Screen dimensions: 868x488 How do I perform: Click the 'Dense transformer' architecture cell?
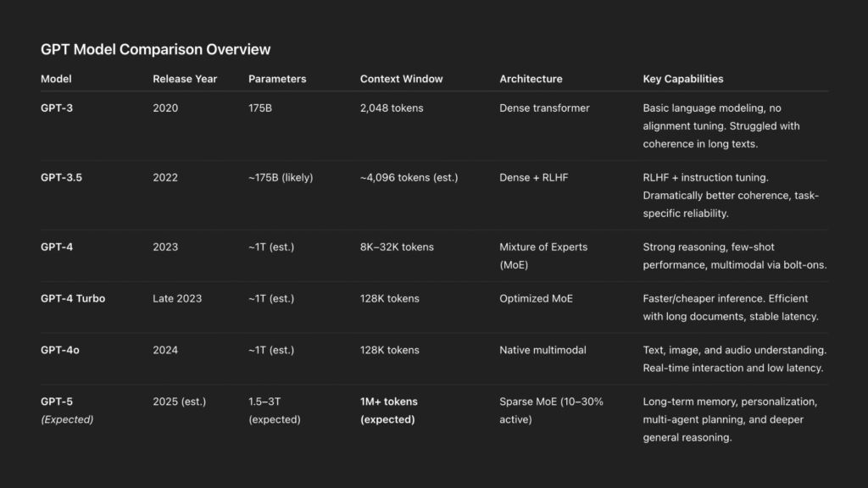(x=544, y=108)
